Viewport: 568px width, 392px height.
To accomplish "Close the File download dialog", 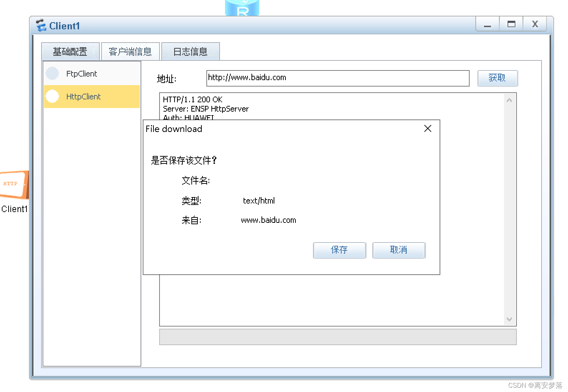I will coord(428,129).
